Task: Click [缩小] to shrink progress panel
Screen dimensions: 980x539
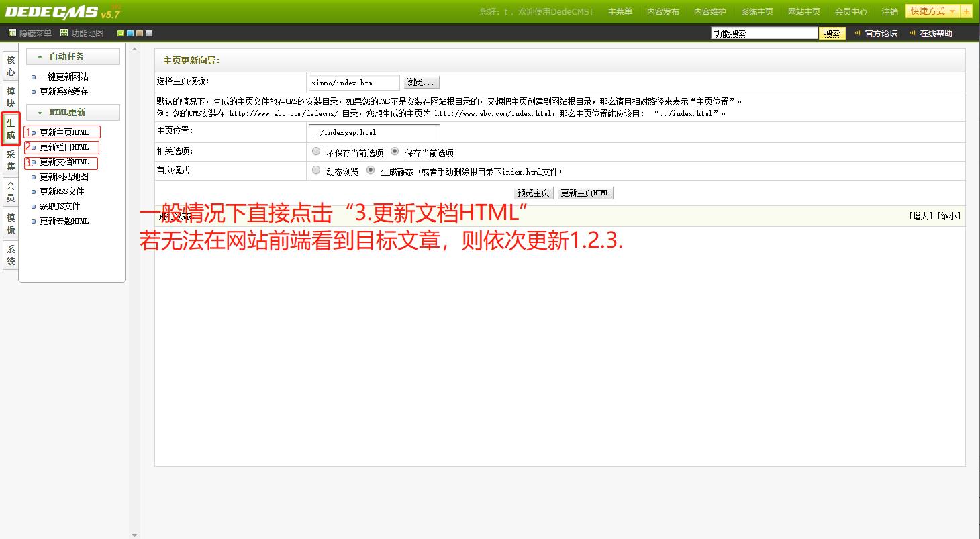Action: coord(948,216)
